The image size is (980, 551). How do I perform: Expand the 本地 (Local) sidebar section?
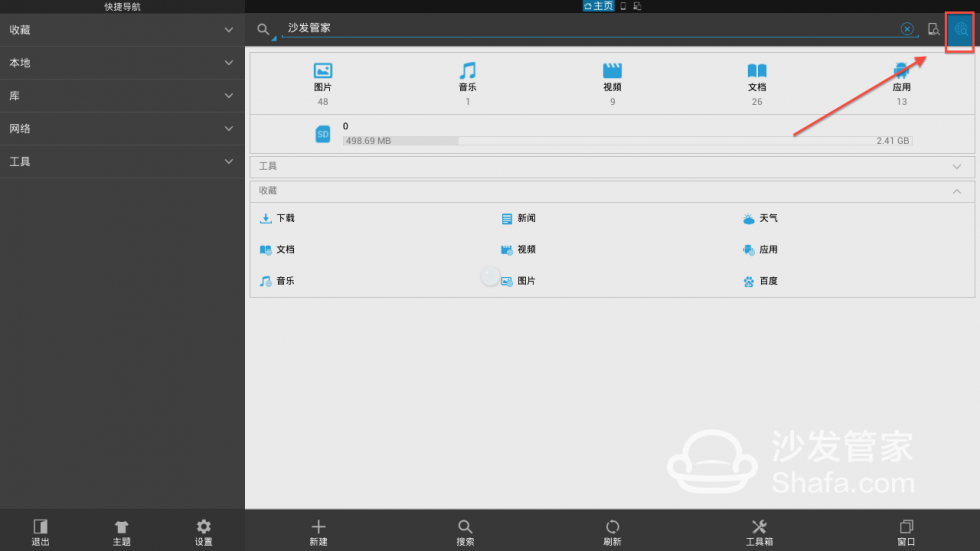122,62
